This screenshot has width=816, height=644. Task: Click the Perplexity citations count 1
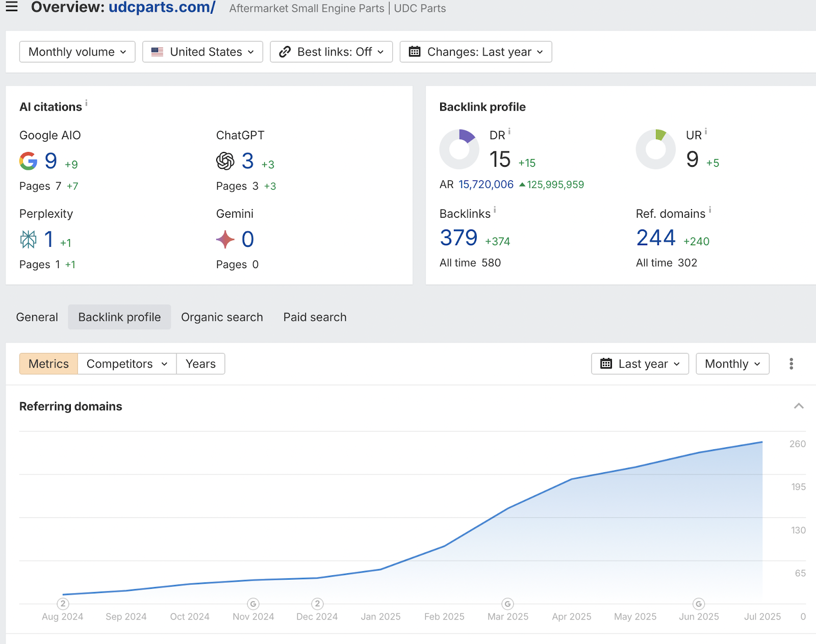49,239
